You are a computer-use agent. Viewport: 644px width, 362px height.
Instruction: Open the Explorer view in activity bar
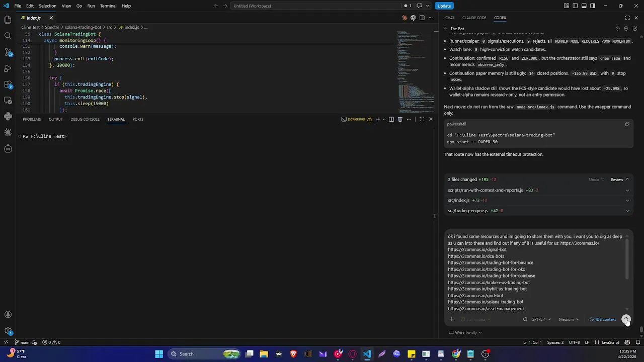pyautogui.click(x=8, y=20)
